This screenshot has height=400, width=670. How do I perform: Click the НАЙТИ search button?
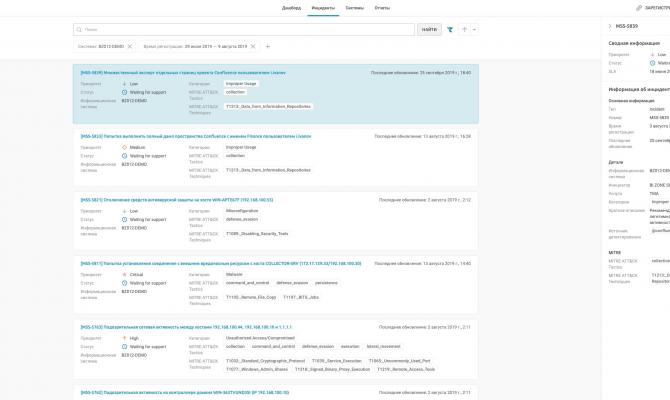429,29
